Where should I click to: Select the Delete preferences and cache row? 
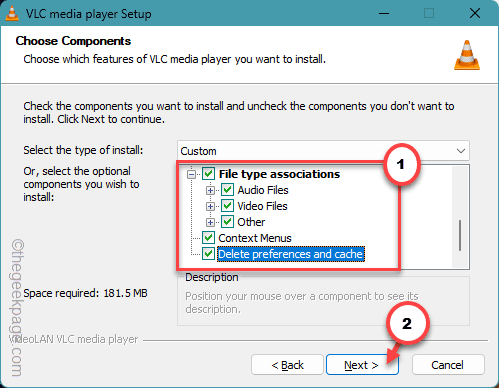[291, 254]
